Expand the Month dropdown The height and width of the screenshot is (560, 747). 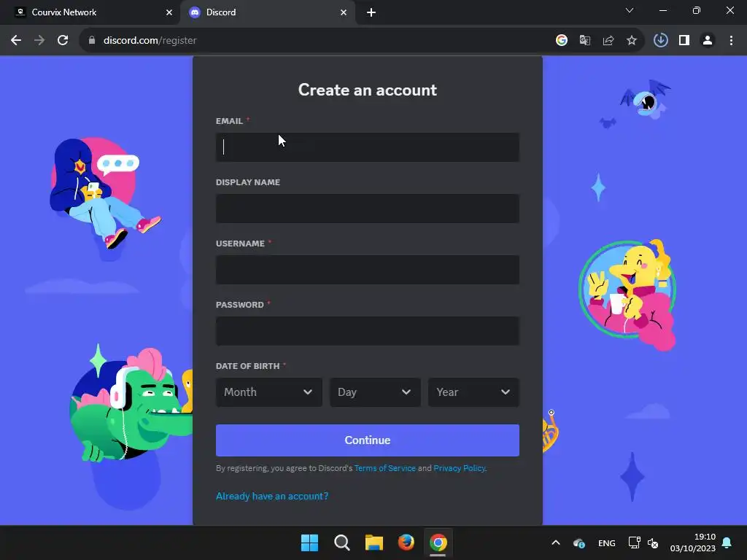[x=269, y=392]
